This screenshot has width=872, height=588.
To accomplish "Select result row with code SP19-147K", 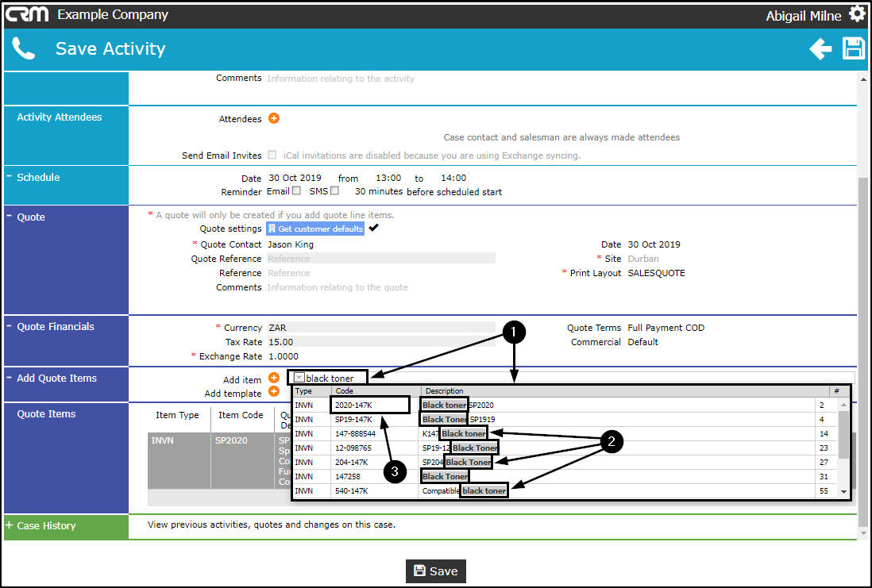I will [563, 420].
